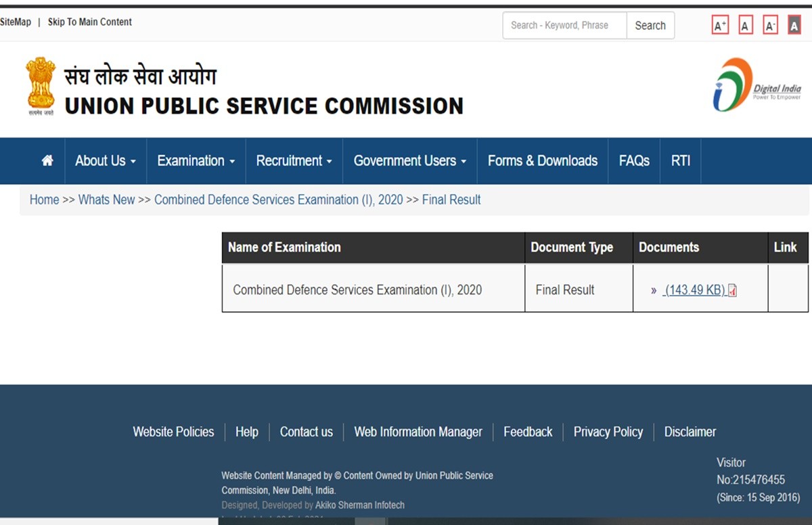
Task: Click Skip To Main Content link
Action: (x=89, y=22)
